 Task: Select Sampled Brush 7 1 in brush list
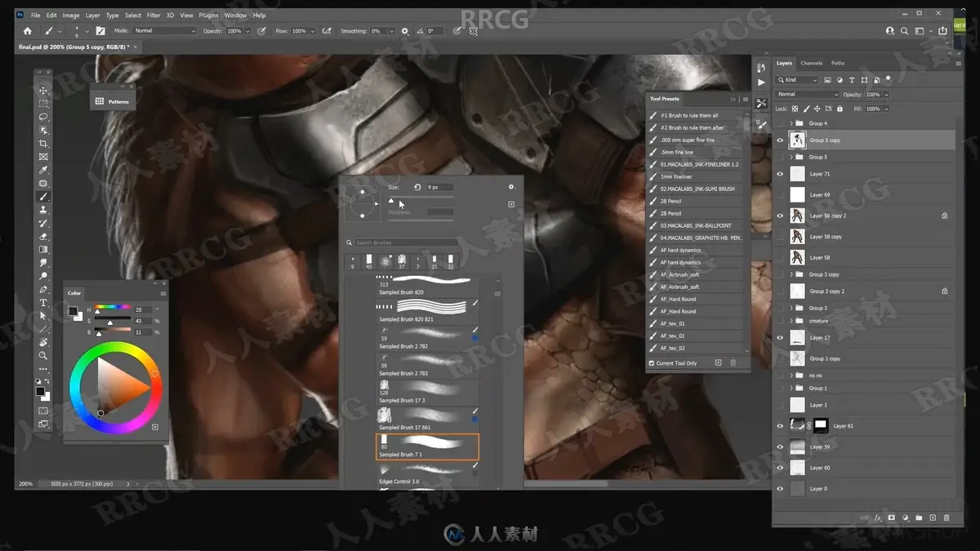[427, 447]
